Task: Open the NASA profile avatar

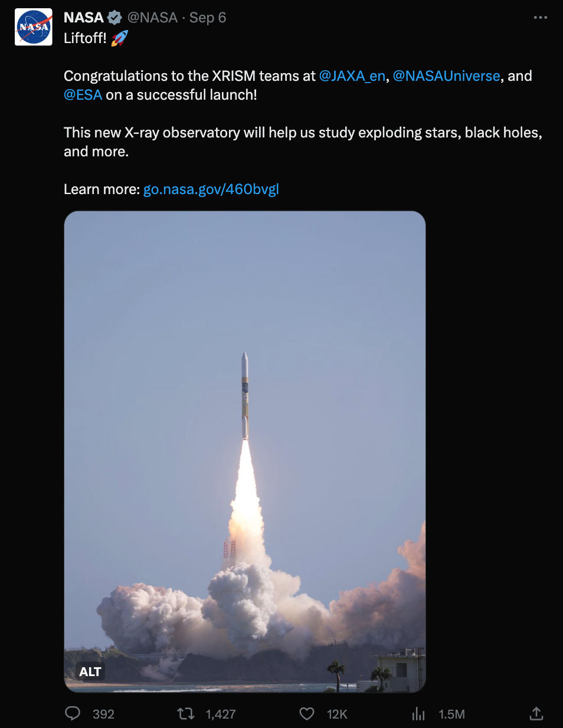Action: click(x=34, y=27)
